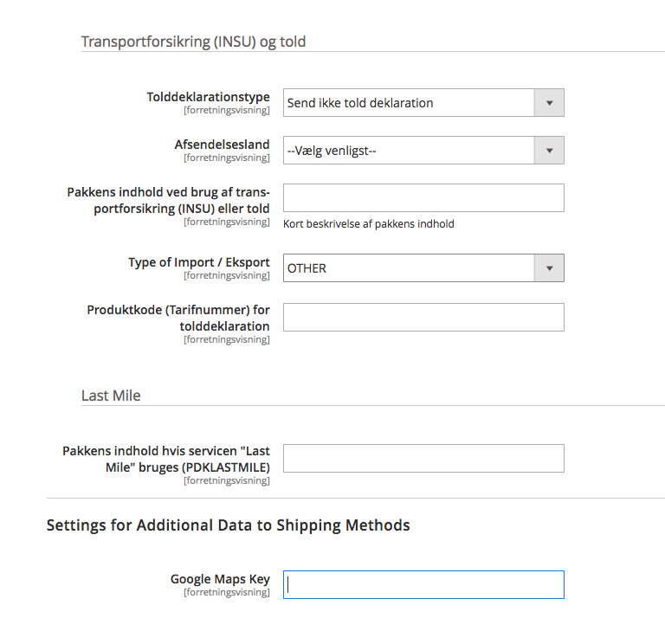The height and width of the screenshot is (644, 665).
Task: Open the Afsendelsesland country dropdown
Action: [x=423, y=151]
